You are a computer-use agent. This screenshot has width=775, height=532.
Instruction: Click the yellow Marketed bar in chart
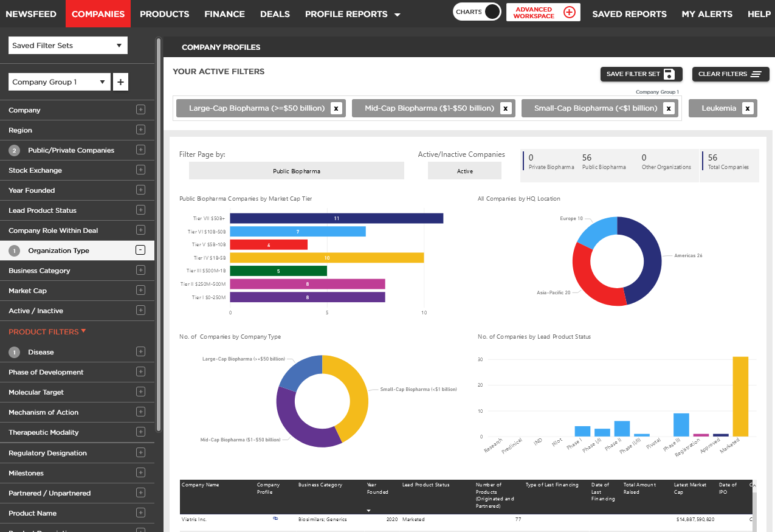coord(740,396)
